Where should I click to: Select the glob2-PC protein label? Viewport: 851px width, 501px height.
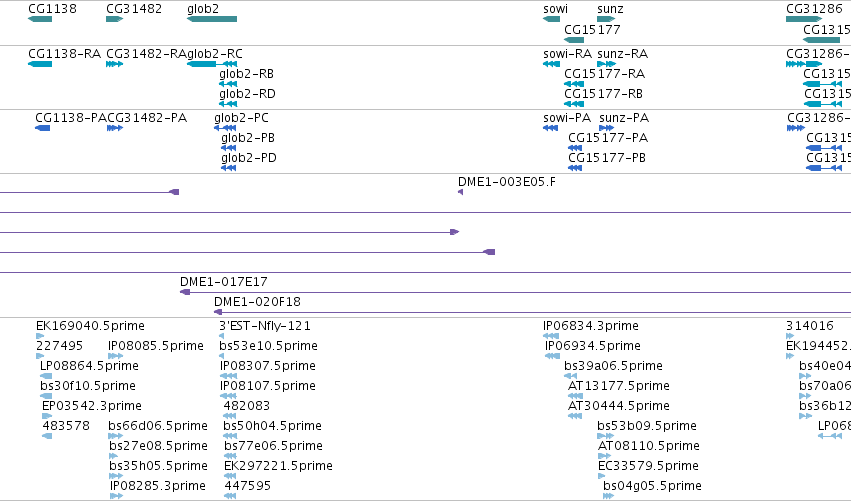(242, 118)
